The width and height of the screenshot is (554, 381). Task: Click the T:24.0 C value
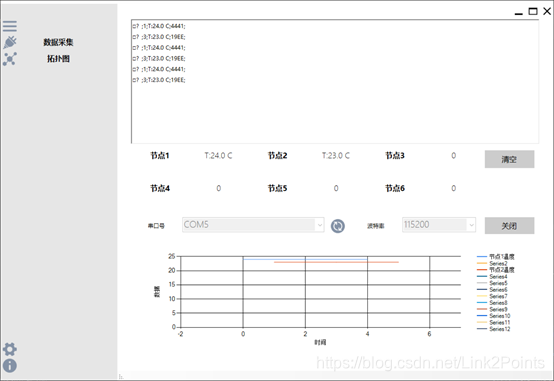(x=218, y=156)
